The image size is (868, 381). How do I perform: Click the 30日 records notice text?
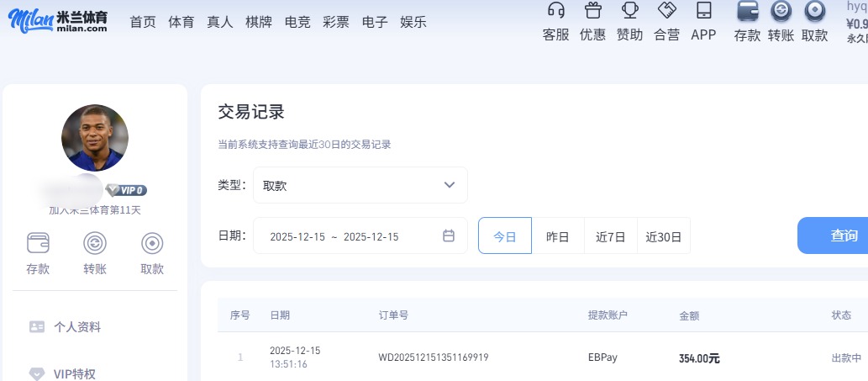point(304,145)
